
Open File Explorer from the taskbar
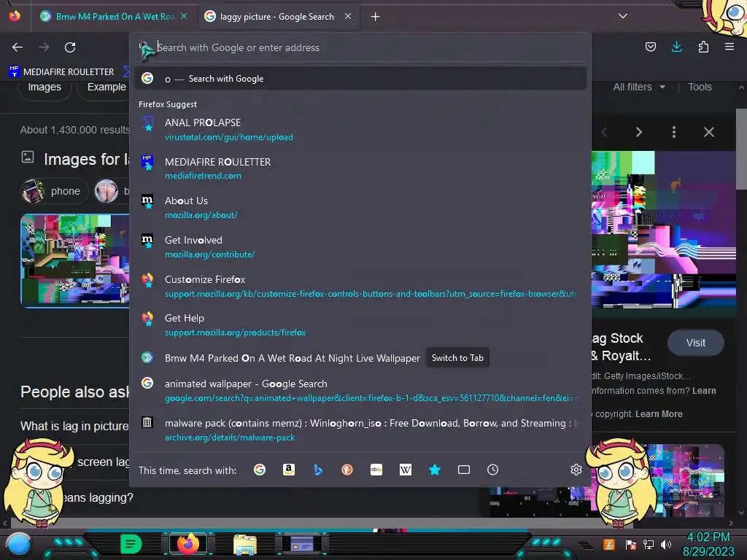245,545
